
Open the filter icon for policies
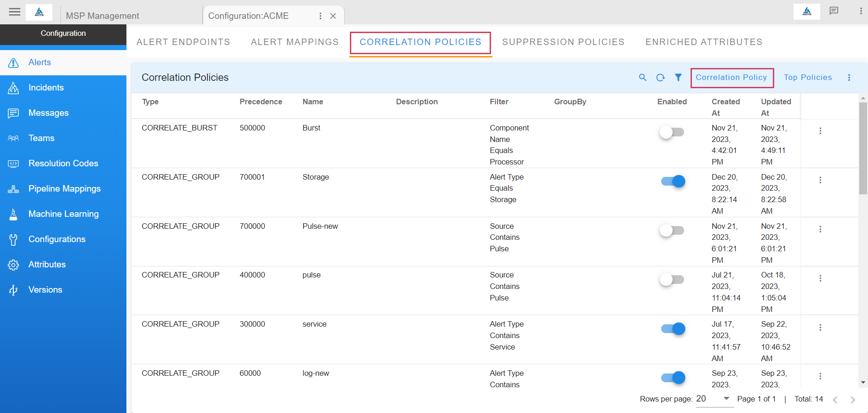[x=678, y=78]
